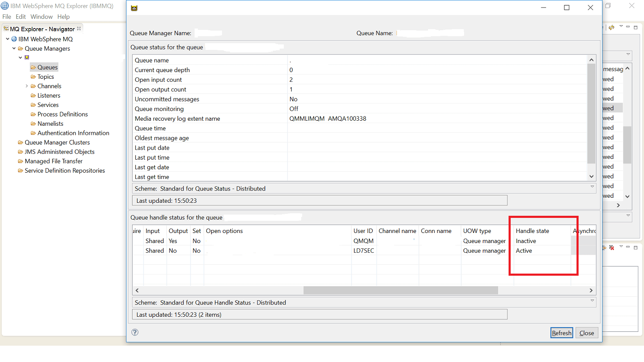Click the Topics folder icon
The height and width of the screenshot is (362, 644).
click(x=33, y=77)
